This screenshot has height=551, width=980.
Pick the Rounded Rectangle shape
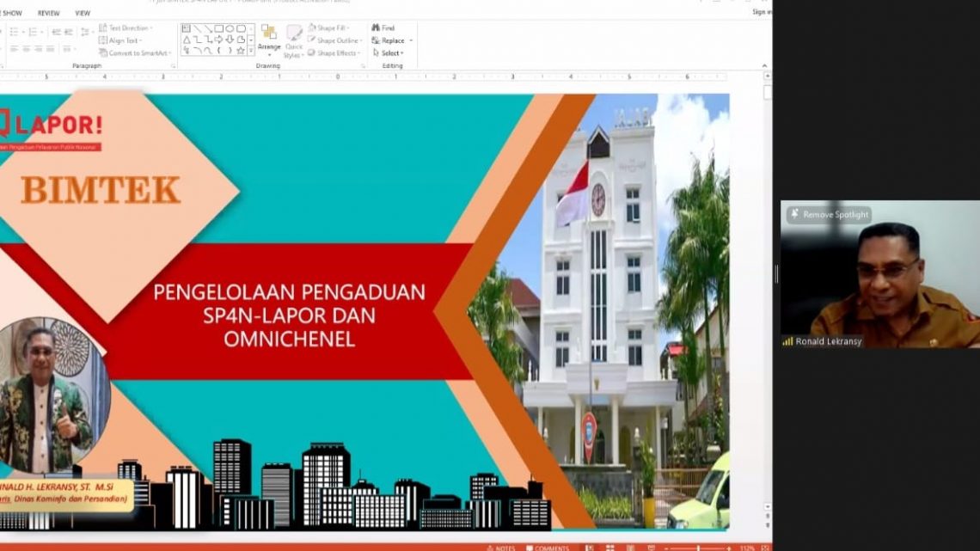242,28
